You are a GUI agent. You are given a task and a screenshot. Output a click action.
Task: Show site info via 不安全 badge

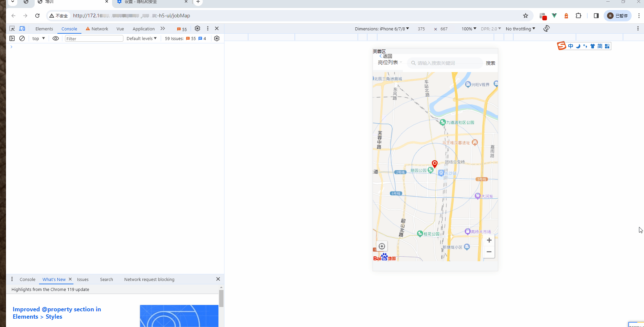[x=59, y=16]
